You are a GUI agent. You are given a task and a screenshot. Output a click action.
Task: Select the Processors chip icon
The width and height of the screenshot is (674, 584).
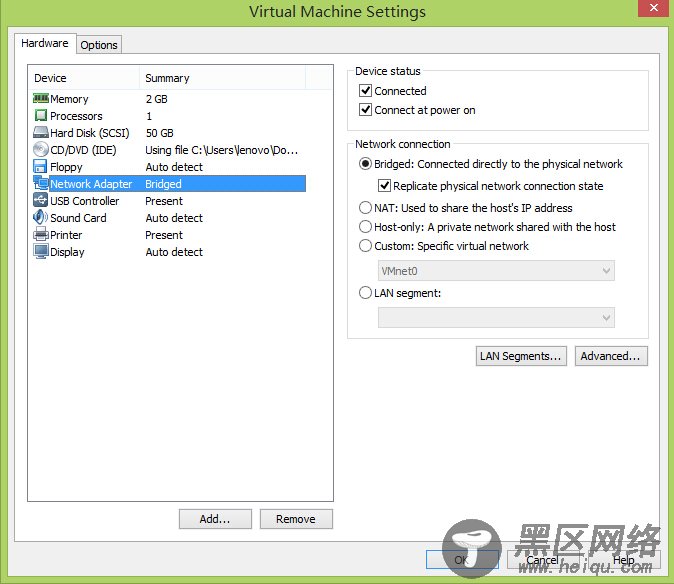(40, 116)
